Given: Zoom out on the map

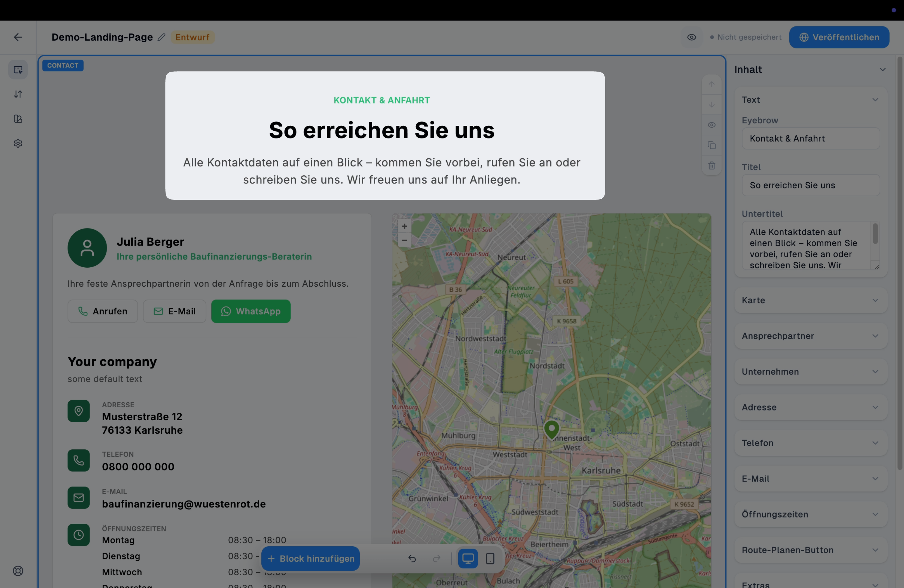Looking at the screenshot, I should (x=404, y=240).
